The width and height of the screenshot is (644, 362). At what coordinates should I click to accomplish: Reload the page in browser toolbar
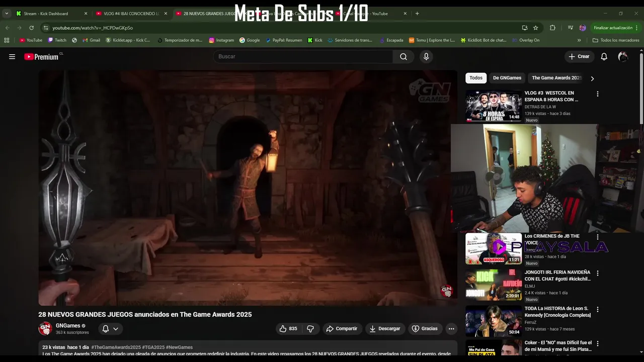click(x=31, y=28)
